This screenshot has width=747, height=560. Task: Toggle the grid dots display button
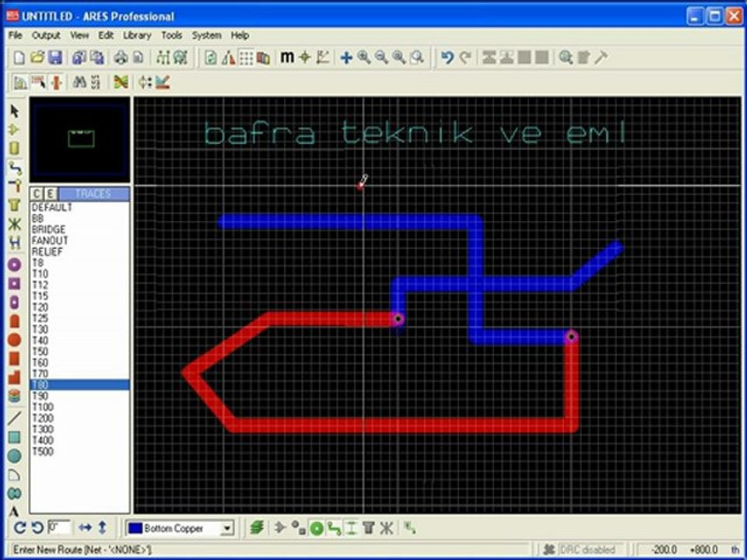[247, 58]
